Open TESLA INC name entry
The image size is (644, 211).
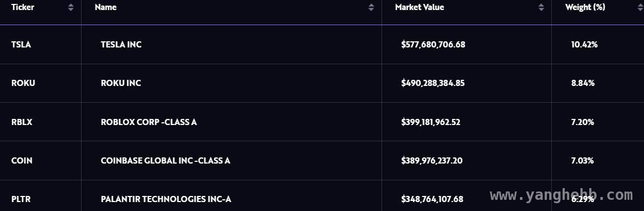coord(121,44)
